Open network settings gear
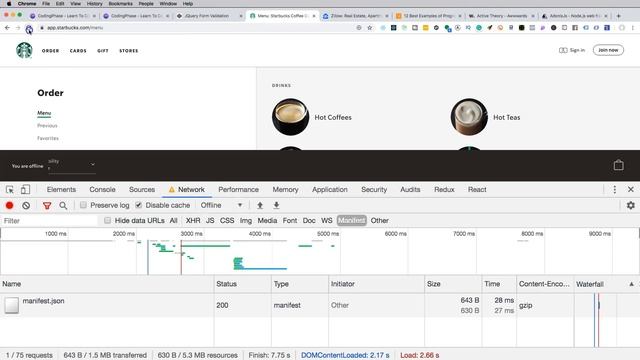The width and height of the screenshot is (640, 360). pos(631,205)
